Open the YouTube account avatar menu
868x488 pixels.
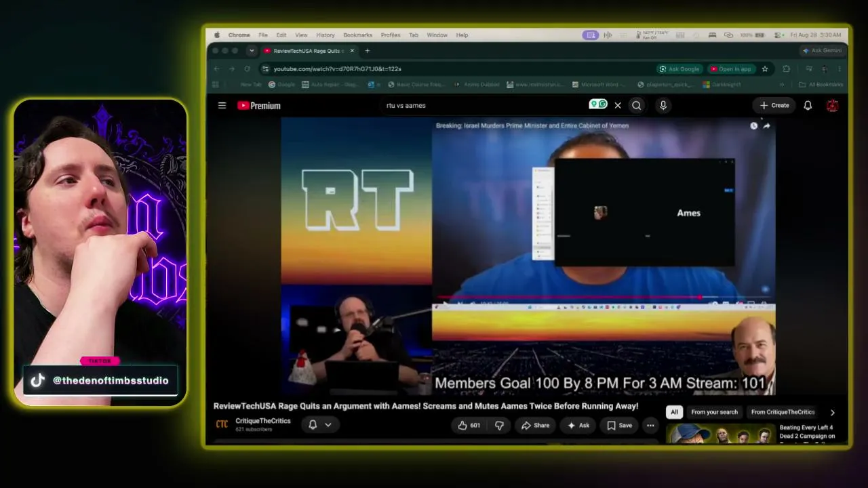pos(833,105)
